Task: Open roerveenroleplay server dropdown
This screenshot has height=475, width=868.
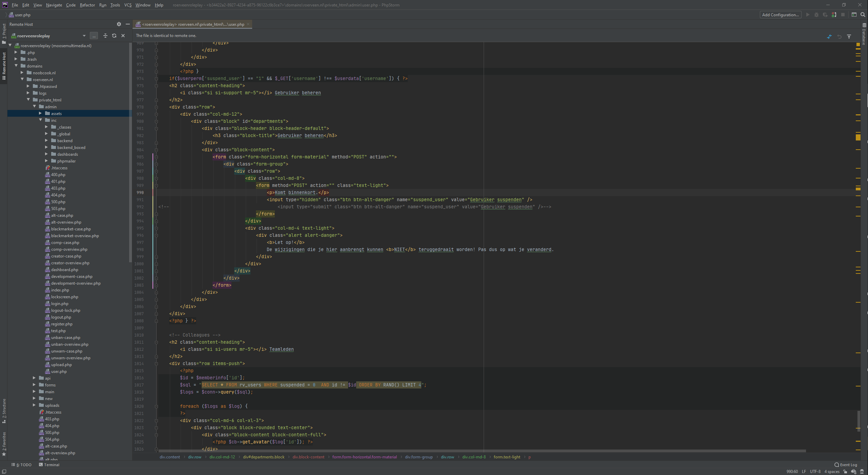Action: click(84, 36)
